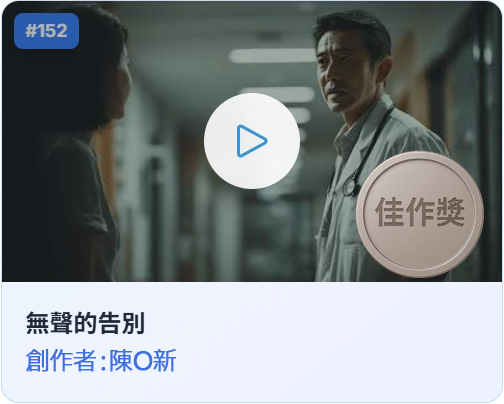The image size is (504, 404).
Task: Select the #152 entry number badge
Action: click(x=46, y=31)
